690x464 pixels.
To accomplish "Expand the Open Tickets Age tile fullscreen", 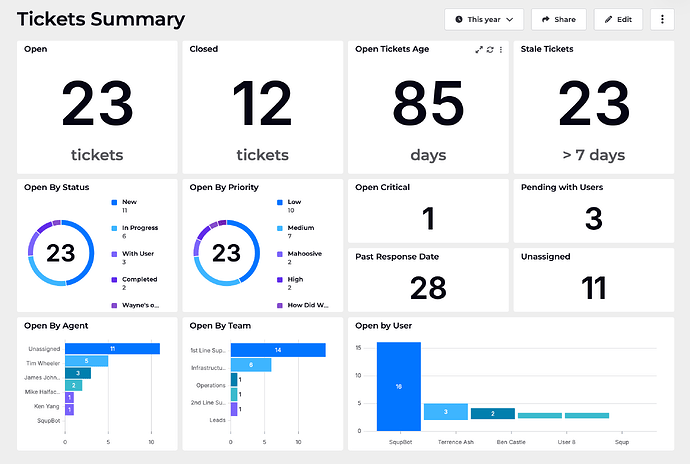I will pyautogui.click(x=479, y=49).
